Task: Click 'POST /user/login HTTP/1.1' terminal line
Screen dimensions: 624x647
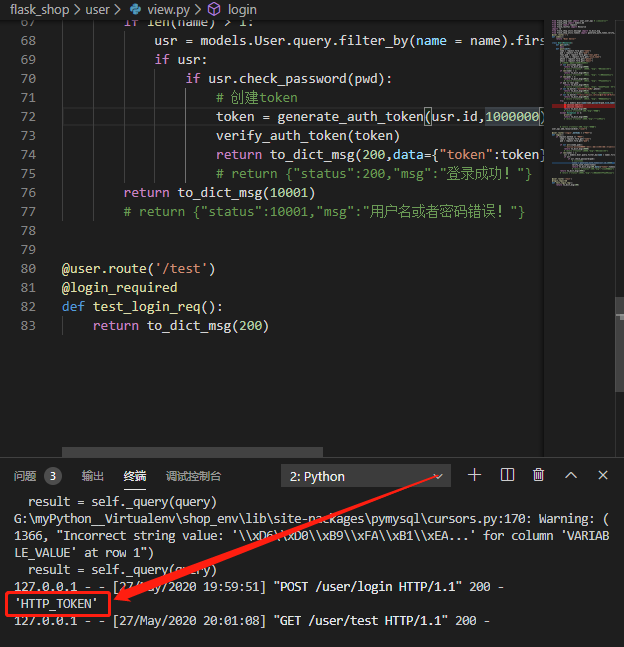Action: tap(367, 587)
